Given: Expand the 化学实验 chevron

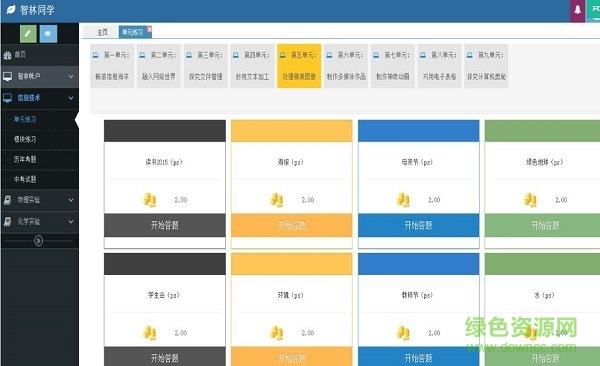Looking at the screenshot, I should 71,221.
